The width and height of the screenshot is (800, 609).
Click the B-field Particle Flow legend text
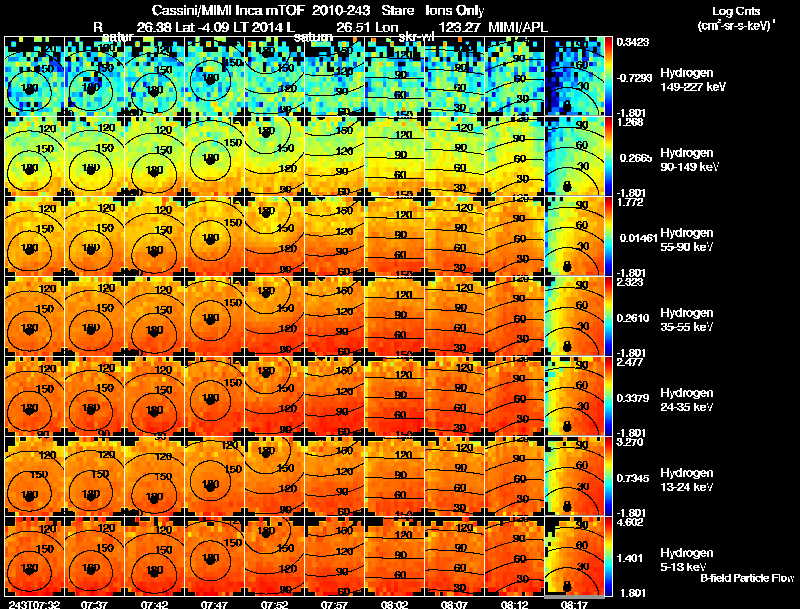pyautogui.click(x=746, y=578)
